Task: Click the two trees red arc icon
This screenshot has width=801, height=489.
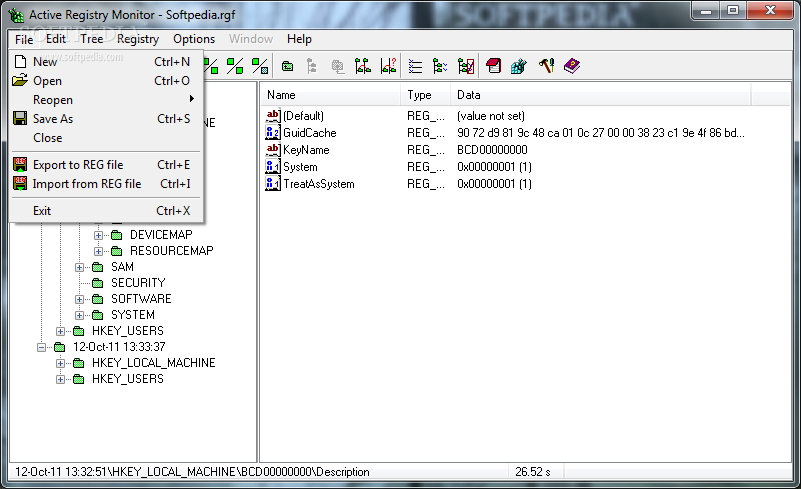Action: [x=363, y=66]
